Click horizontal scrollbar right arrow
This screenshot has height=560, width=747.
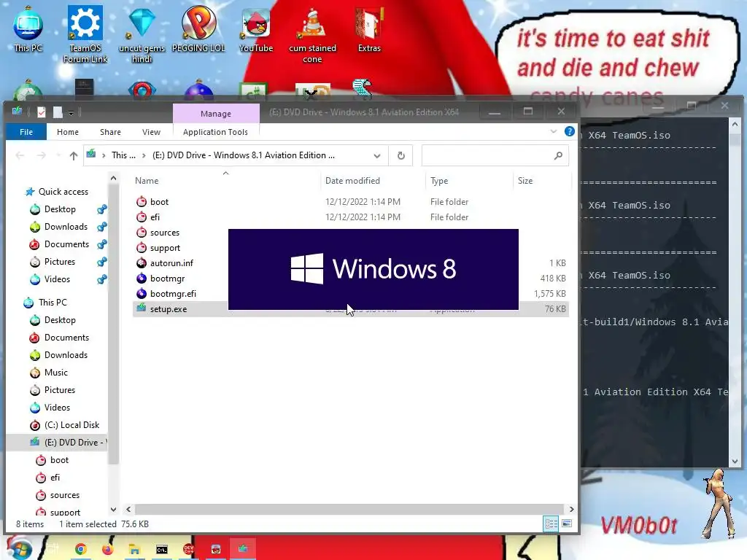(571, 509)
